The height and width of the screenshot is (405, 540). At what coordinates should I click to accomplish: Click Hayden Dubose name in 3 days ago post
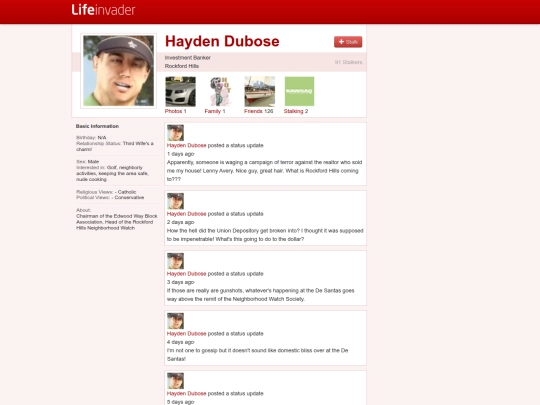pyautogui.click(x=186, y=274)
